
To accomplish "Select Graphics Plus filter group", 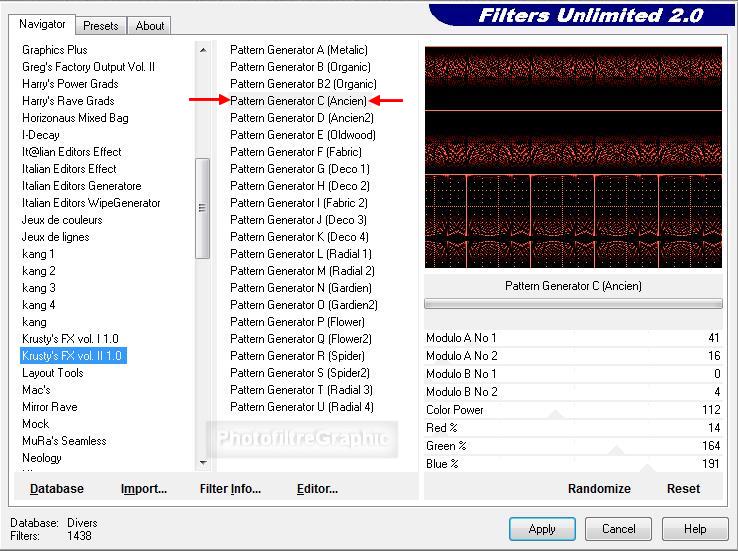I will pyautogui.click(x=55, y=50).
